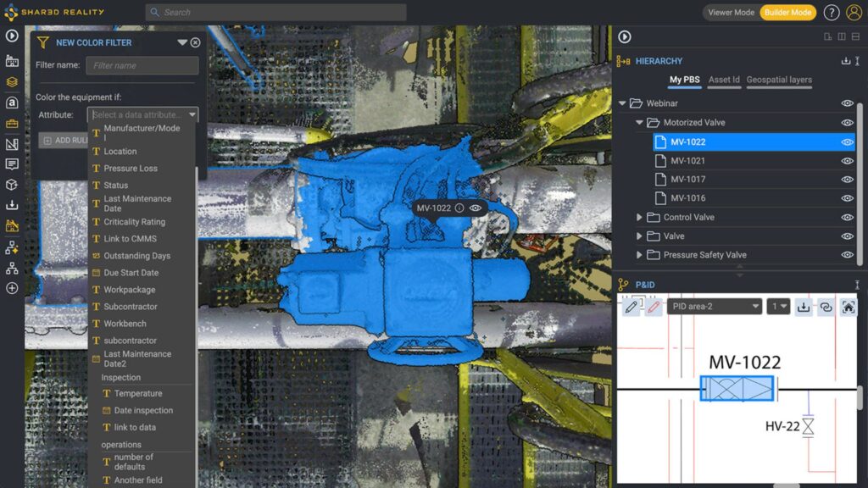This screenshot has height=488, width=868.
Task: Switch to the Asset Id tab
Action: pyautogui.click(x=724, y=80)
